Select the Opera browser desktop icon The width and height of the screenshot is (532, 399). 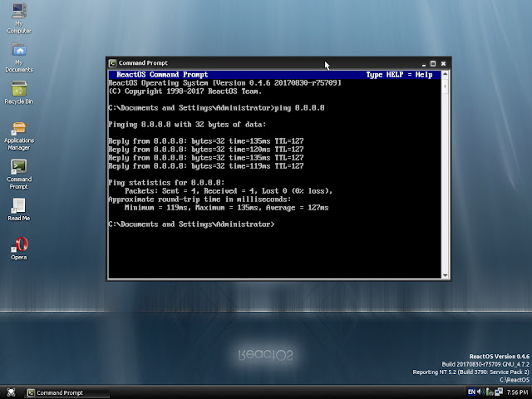(x=19, y=249)
